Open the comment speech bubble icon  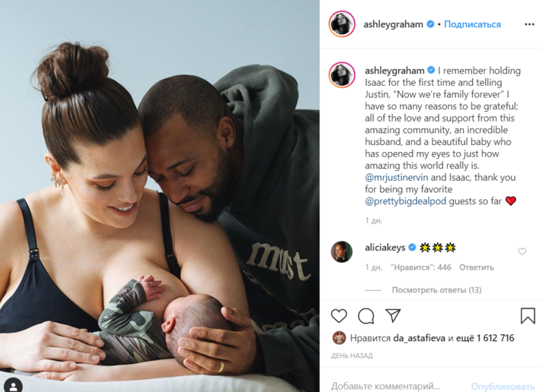(366, 316)
